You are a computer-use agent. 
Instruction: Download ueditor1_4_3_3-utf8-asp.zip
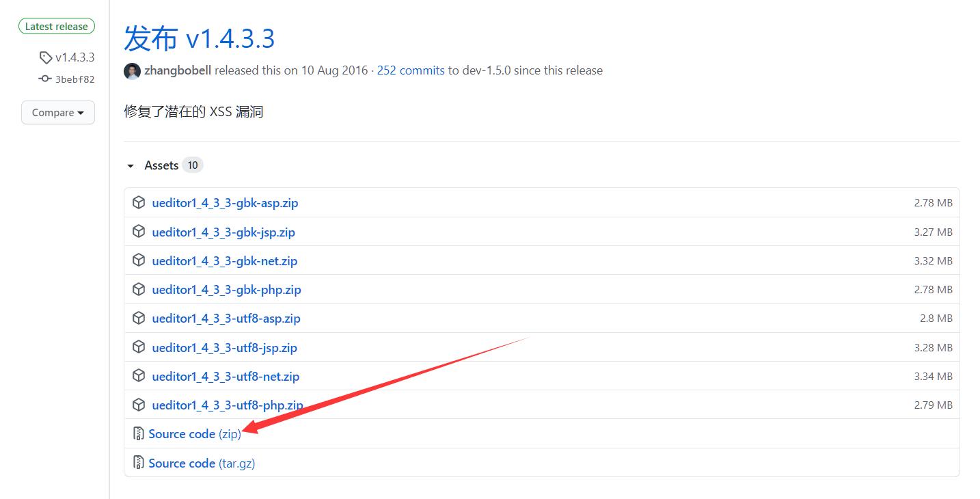[226, 319]
